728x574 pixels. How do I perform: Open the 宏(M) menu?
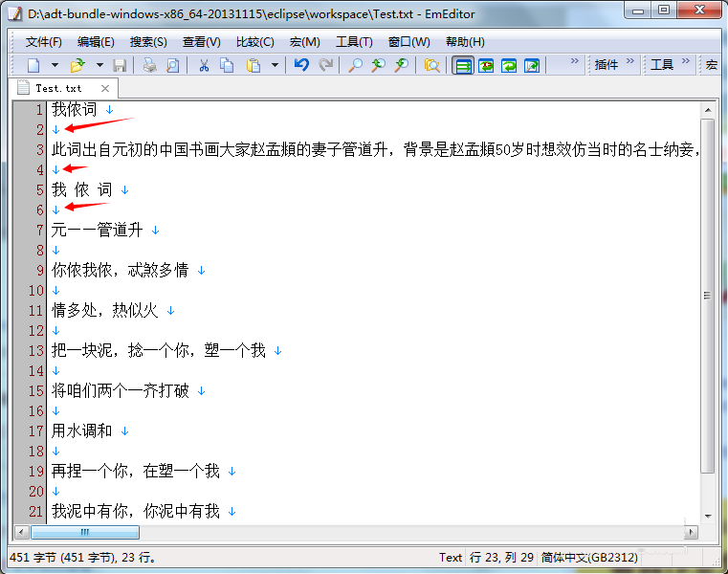304,42
